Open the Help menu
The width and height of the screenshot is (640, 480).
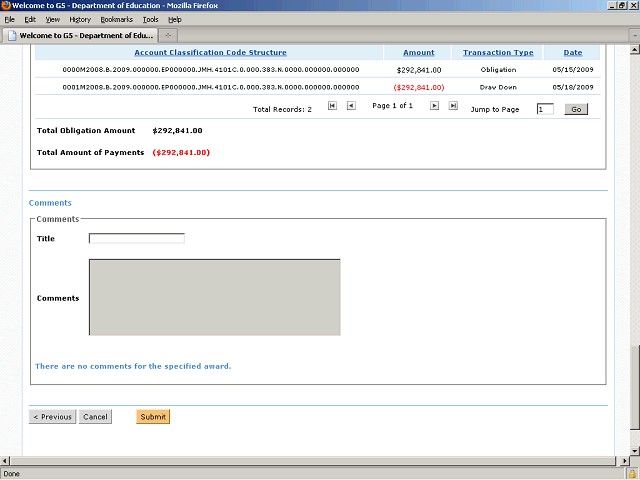point(175,20)
